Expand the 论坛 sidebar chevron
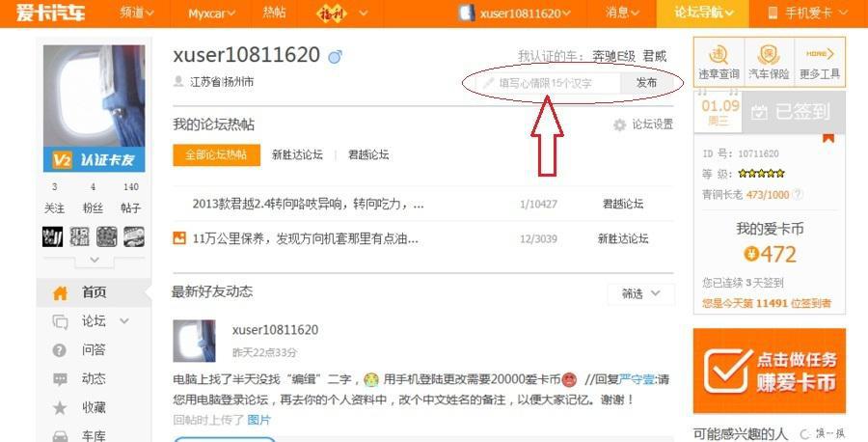 coord(124,320)
